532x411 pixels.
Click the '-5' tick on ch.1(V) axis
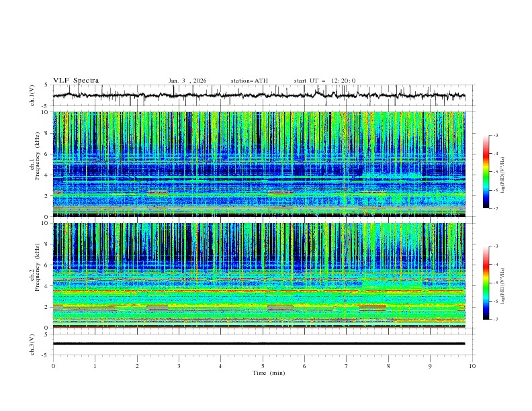click(x=45, y=106)
